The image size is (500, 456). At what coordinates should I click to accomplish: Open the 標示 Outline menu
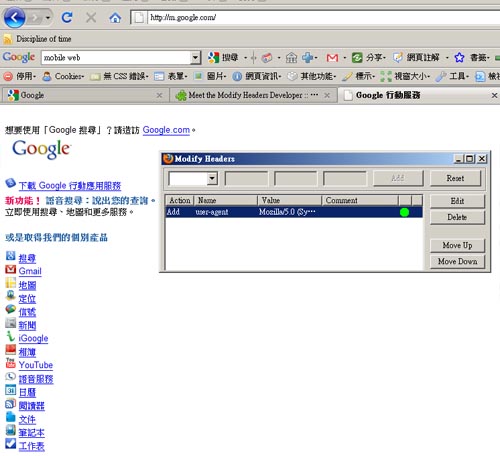point(358,76)
